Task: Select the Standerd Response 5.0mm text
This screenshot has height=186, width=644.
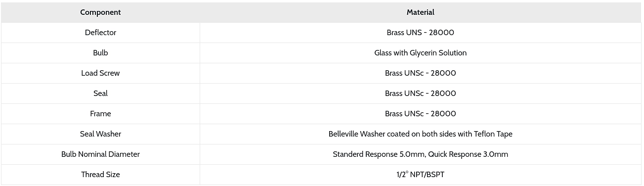Action: (x=379, y=154)
